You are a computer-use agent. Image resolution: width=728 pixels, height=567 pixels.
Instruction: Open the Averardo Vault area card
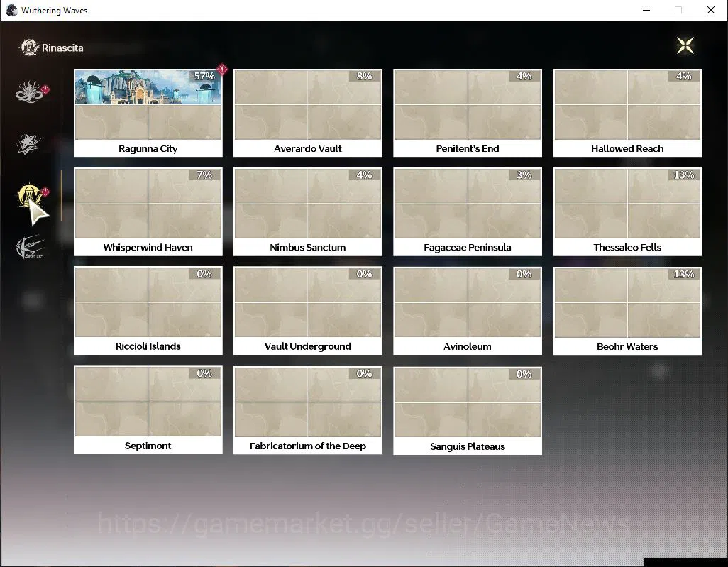coord(308,113)
